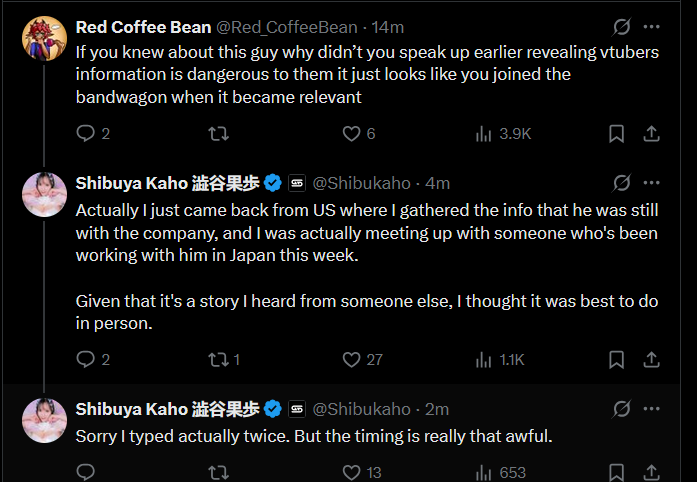
Task: Open more options on Red Coffee Bean's tweet
Action: [651, 27]
